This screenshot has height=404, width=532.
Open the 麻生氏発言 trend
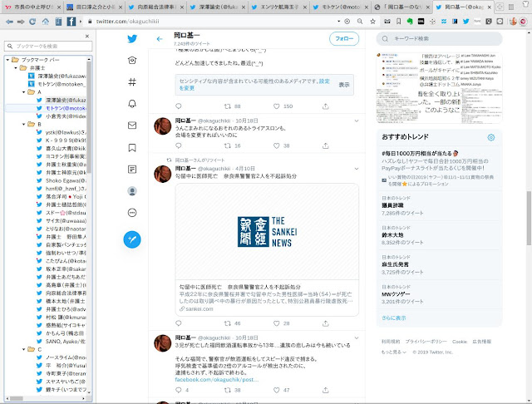(440, 264)
